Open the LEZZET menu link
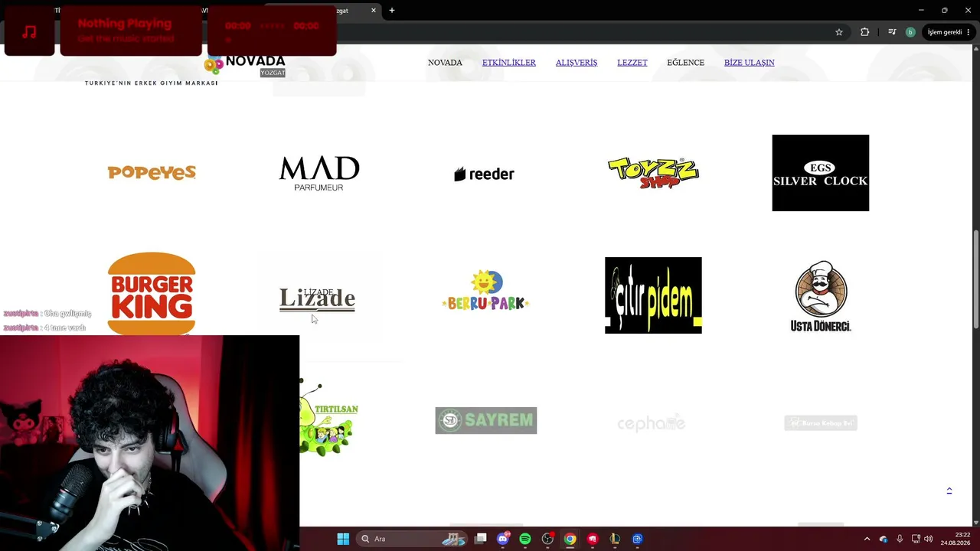 [632, 63]
